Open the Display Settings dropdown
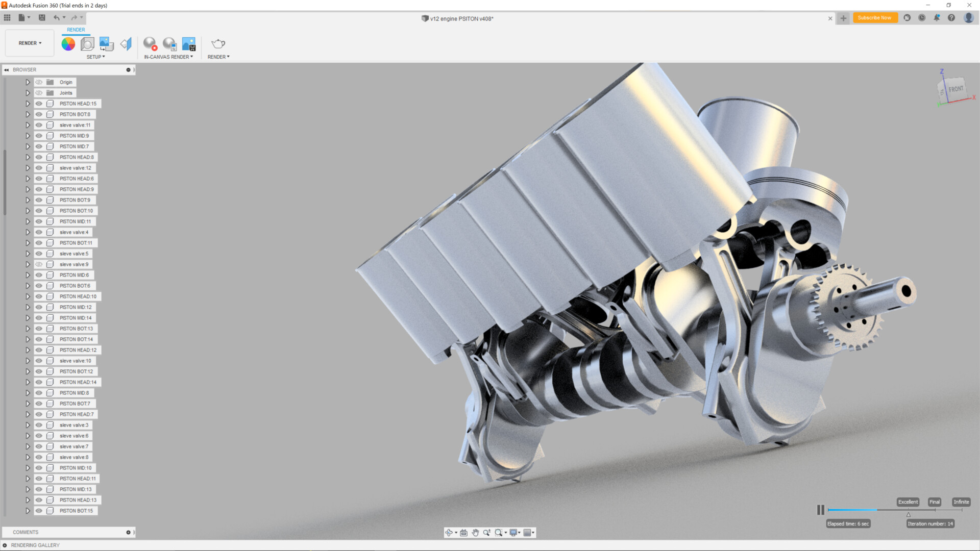Screen dimensions: 980x551 [x=514, y=533]
